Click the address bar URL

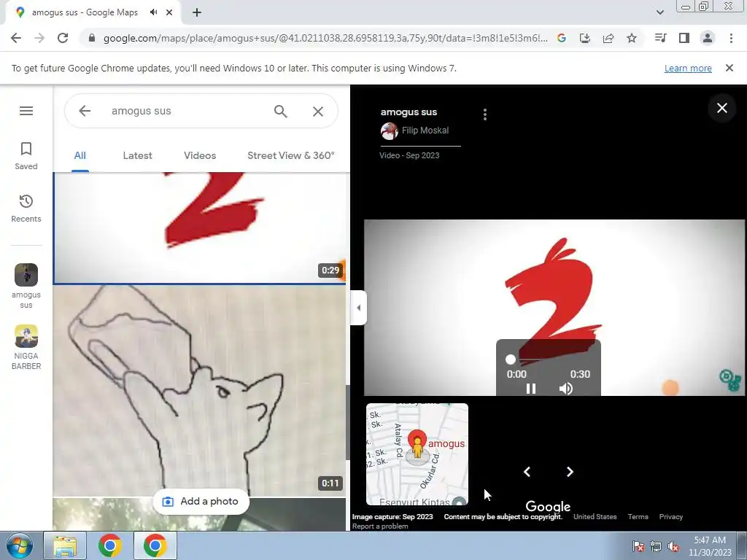[x=325, y=38]
